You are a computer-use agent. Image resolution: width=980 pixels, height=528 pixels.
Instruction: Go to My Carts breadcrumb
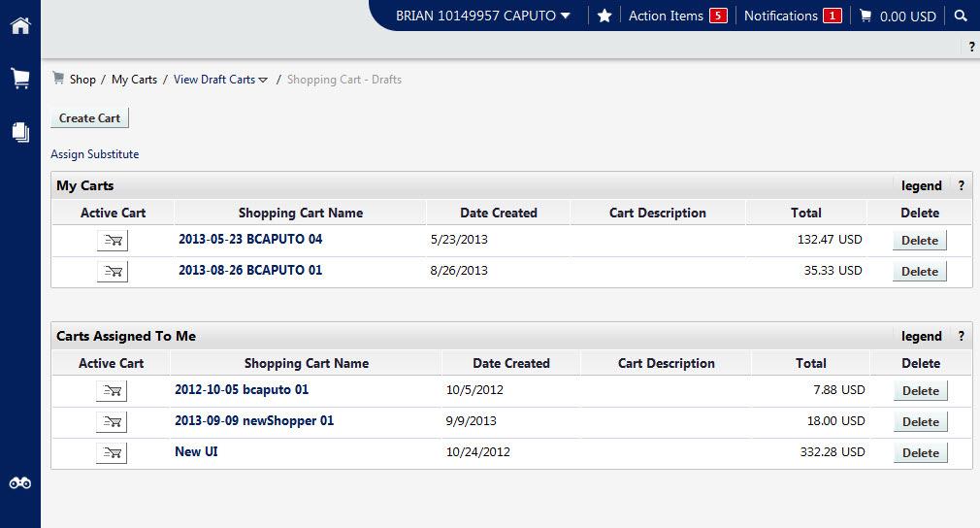click(134, 80)
